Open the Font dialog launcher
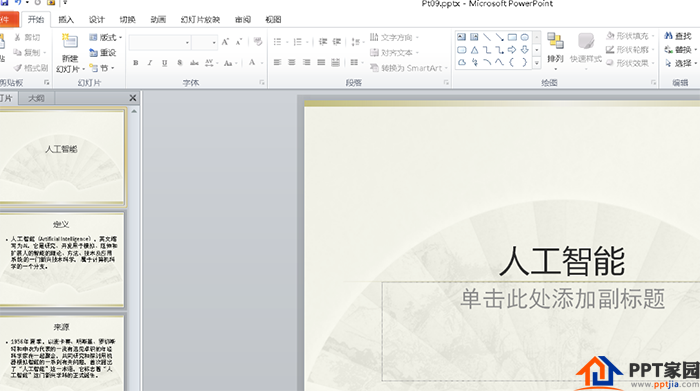The image size is (700, 391). click(262, 83)
